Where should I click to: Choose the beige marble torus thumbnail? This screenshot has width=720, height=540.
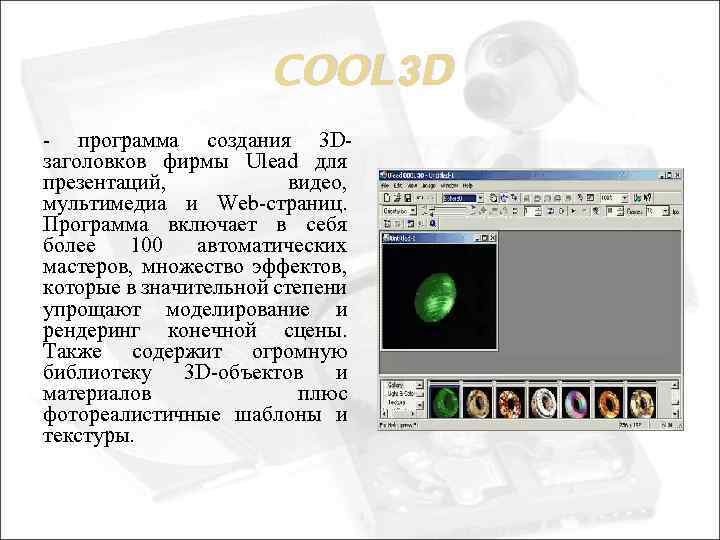(477, 402)
